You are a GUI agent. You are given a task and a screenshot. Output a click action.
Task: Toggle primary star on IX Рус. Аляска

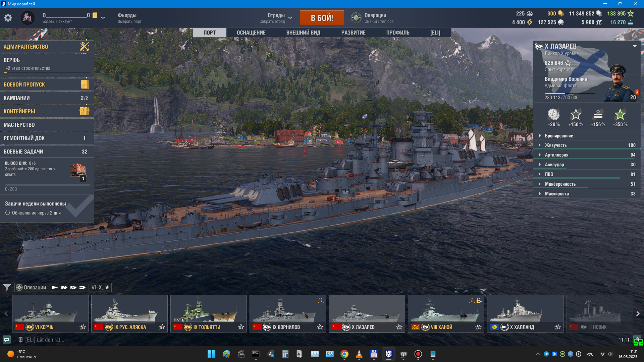pos(162,327)
